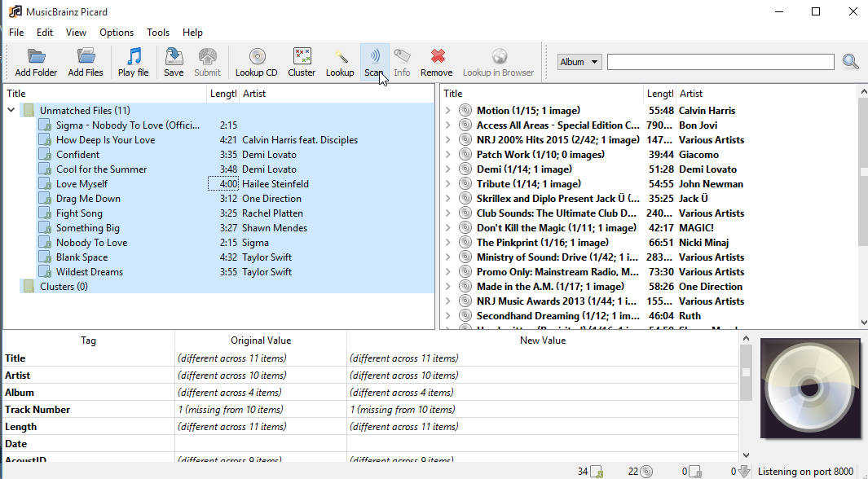Expand the Demi album entry
868x479 pixels.
tap(448, 169)
